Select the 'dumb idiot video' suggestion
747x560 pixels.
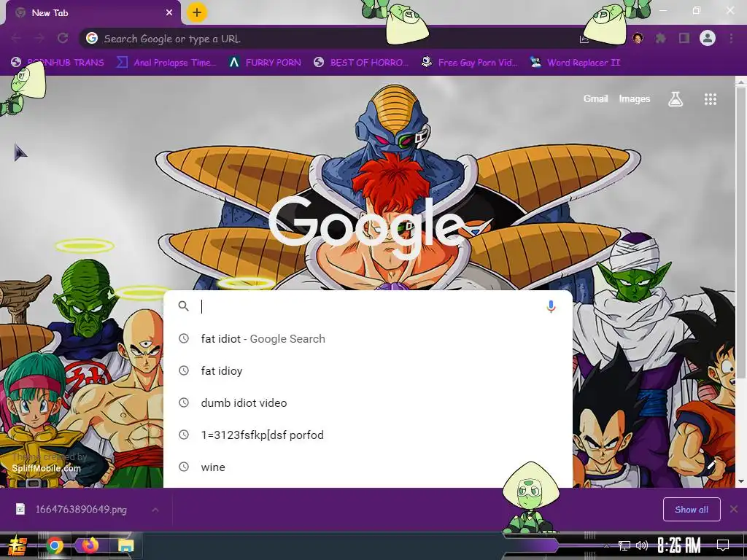(368, 402)
